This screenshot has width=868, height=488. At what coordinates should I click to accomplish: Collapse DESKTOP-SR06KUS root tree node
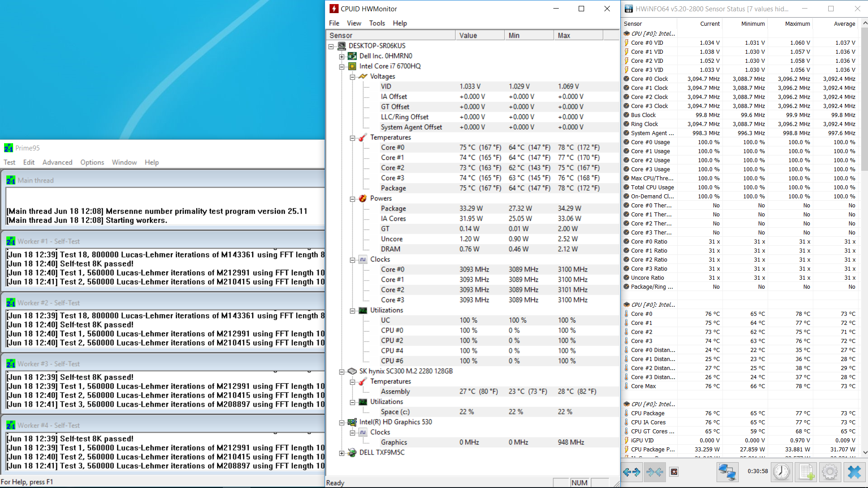tap(331, 46)
